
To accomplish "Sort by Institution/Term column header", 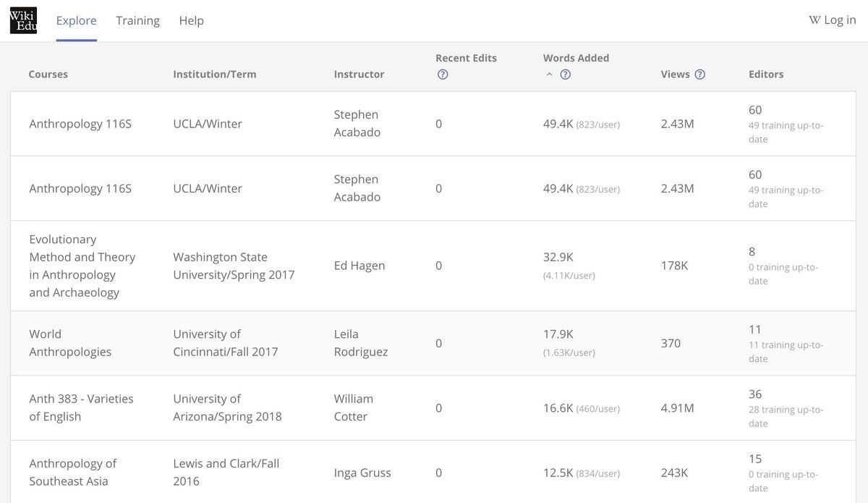I will tap(214, 74).
